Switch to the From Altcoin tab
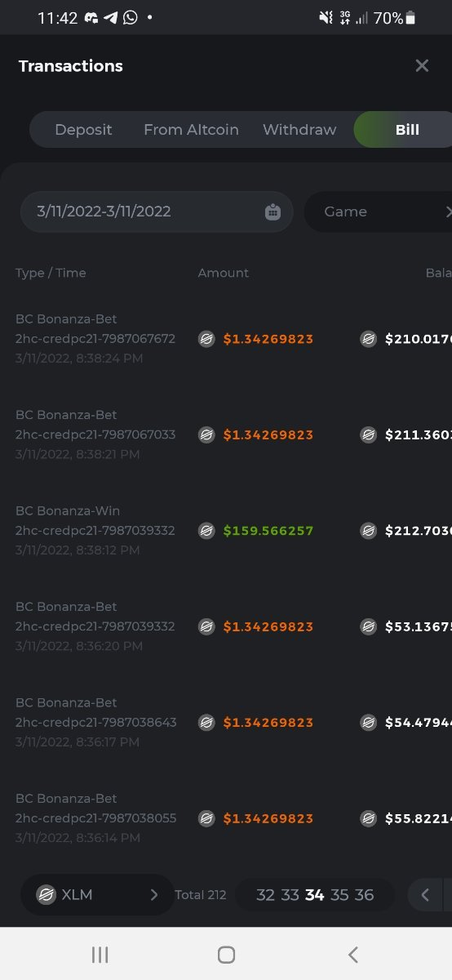 pos(191,130)
